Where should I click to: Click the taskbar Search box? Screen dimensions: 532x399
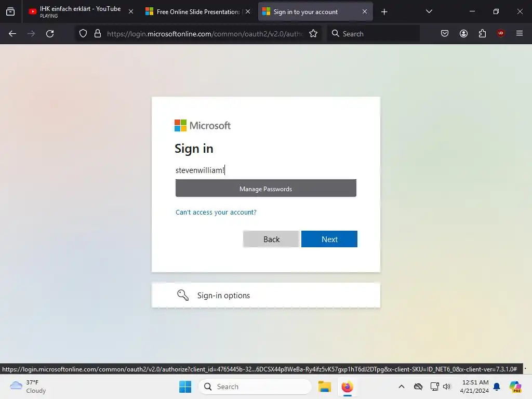click(x=255, y=387)
